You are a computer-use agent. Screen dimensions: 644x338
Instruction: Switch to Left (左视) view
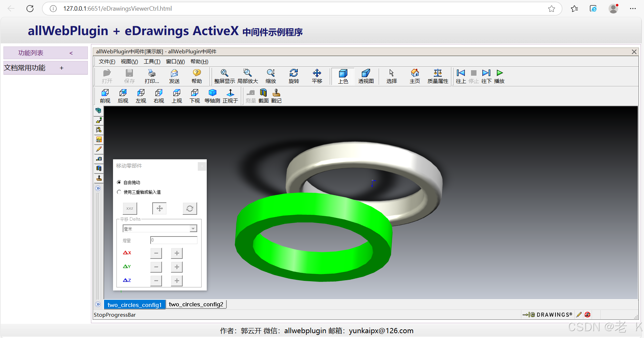(141, 96)
